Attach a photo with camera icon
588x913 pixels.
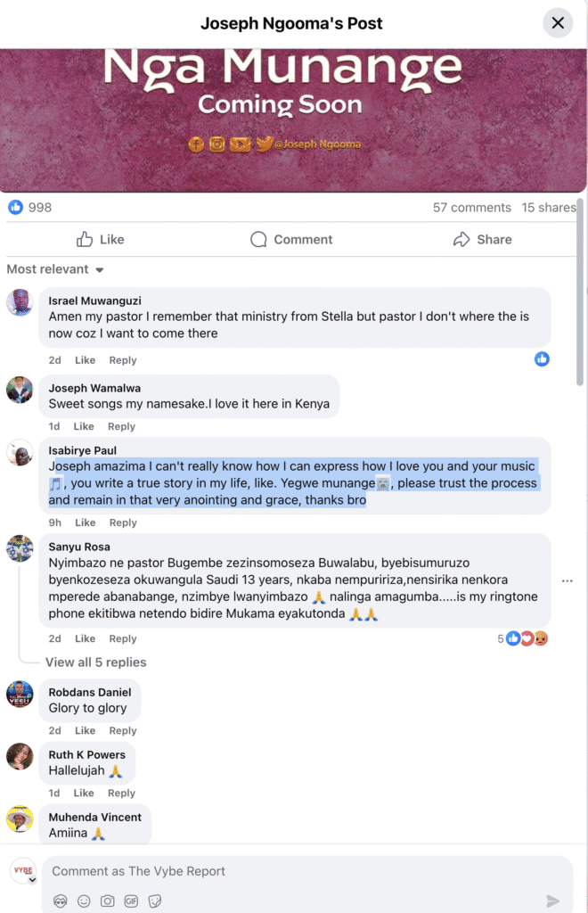click(x=107, y=901)
